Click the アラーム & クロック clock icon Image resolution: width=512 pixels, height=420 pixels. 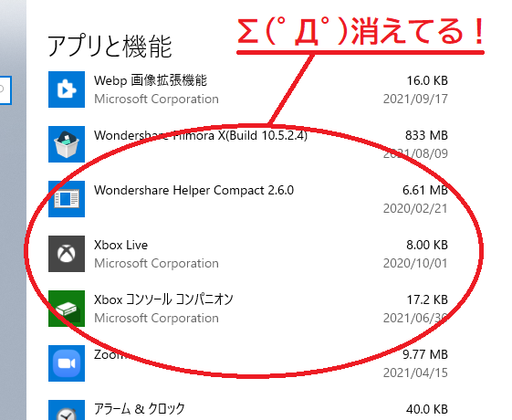point(67,410)
